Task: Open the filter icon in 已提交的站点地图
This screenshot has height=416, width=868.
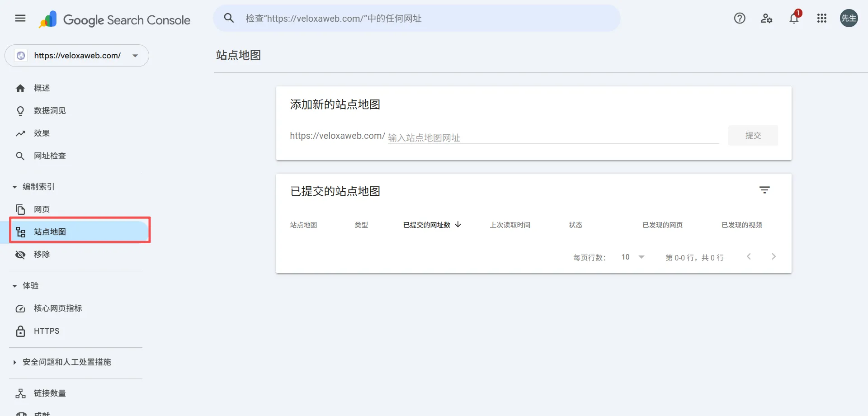Action: pos(764,189)
